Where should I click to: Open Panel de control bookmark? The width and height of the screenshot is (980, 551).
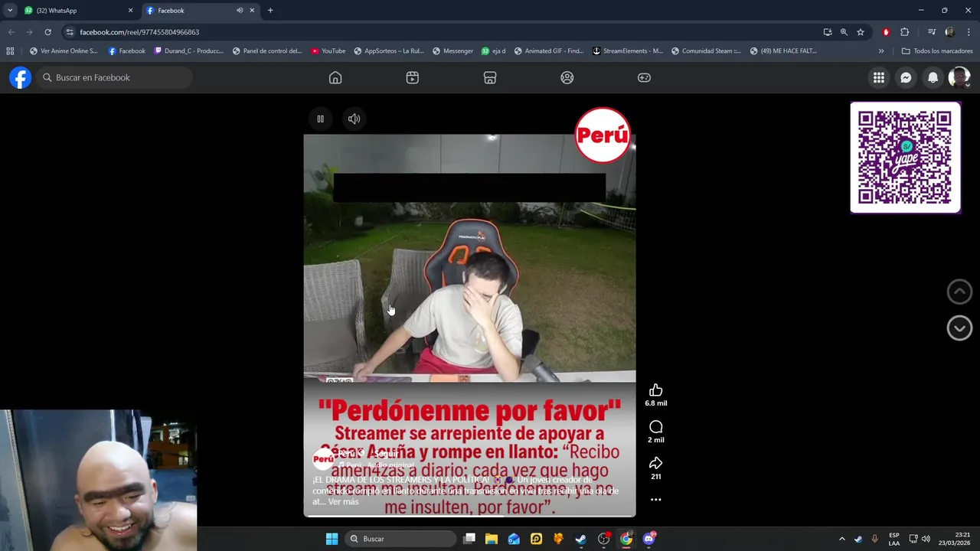[x=267, y=51]
